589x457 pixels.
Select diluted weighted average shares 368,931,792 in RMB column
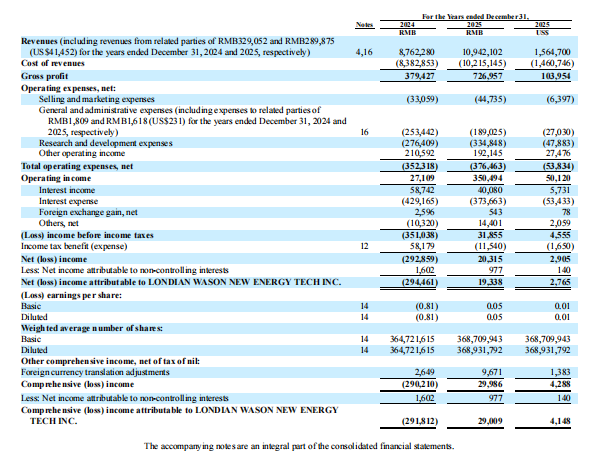(x=480, y=350)
